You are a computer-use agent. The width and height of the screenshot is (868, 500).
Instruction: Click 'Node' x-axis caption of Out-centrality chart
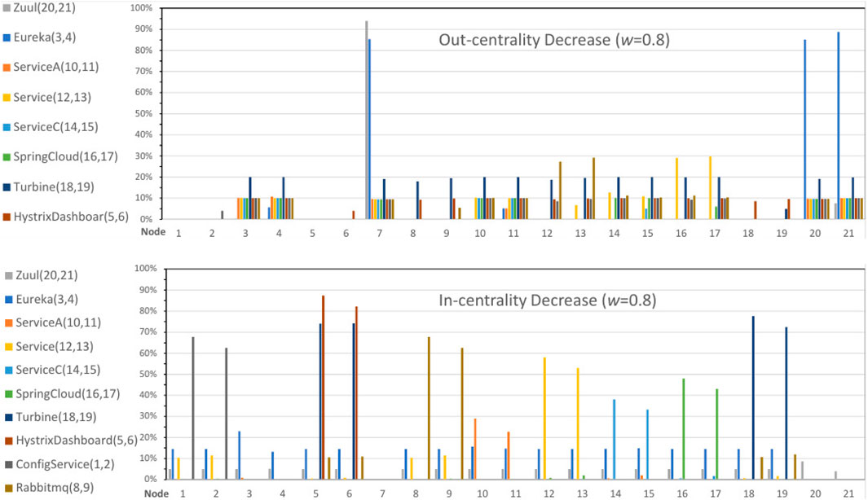pyautogui.click(x=153, y=232)
